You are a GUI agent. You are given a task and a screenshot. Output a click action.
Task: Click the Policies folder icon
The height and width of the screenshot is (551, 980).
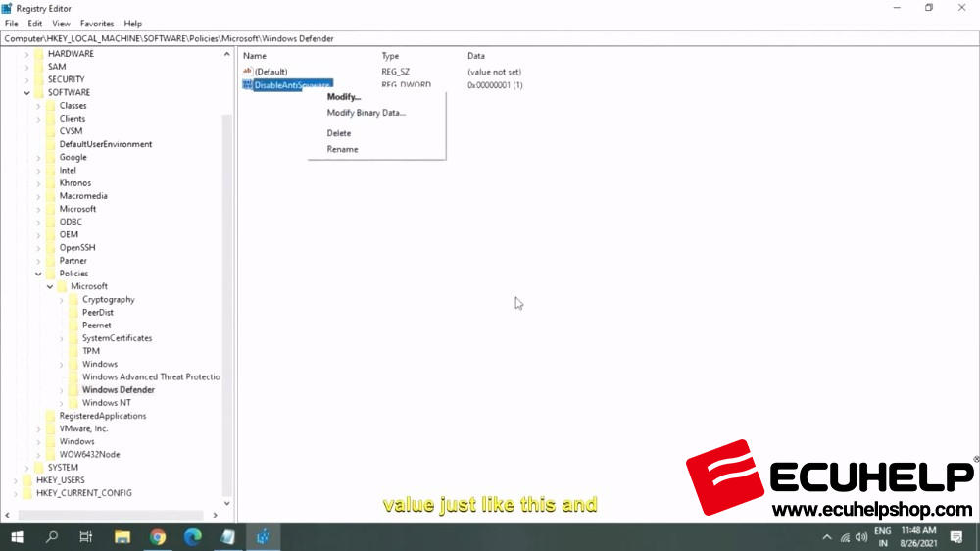pos(51,274)
